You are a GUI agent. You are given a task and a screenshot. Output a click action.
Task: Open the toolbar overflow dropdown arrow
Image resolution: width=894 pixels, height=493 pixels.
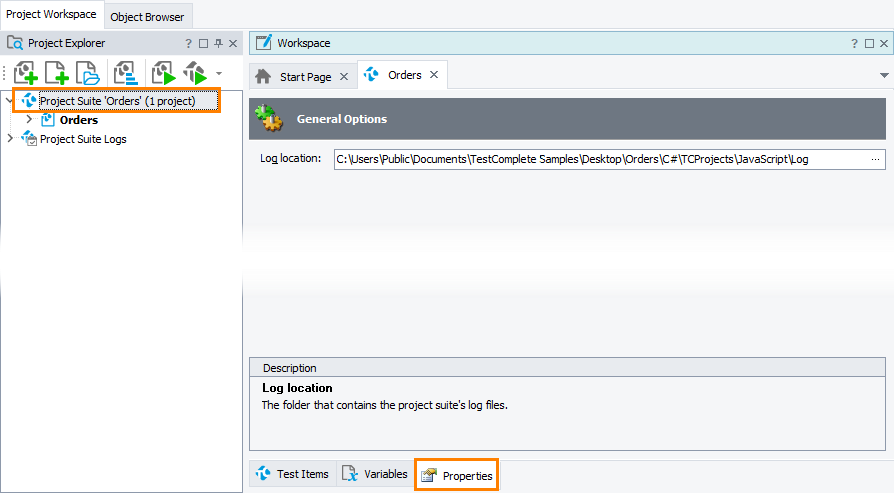pos(219,74)
